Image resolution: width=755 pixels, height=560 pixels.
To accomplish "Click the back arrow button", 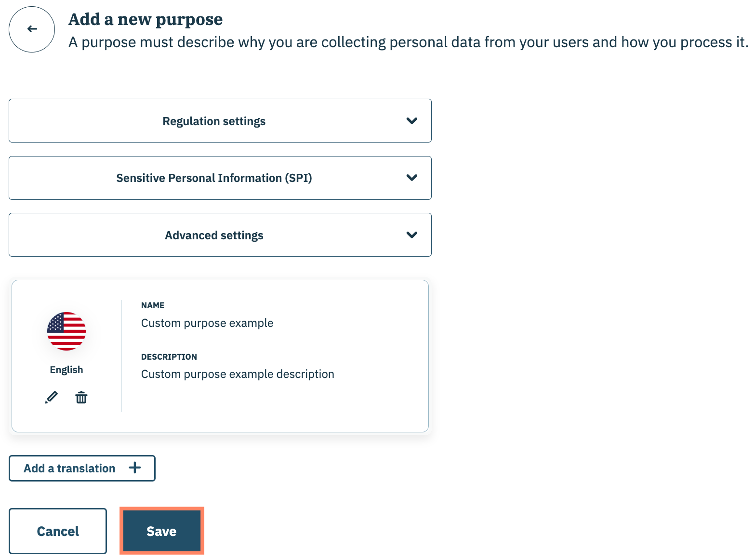I will tap(32, 29).
